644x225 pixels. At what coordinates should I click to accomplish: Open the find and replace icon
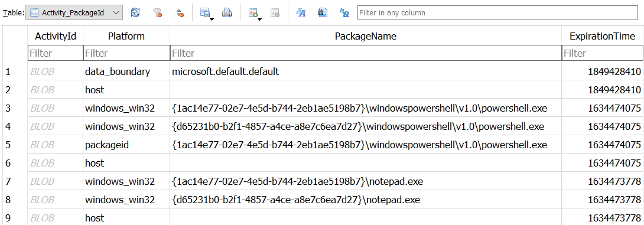pos(344,13)
